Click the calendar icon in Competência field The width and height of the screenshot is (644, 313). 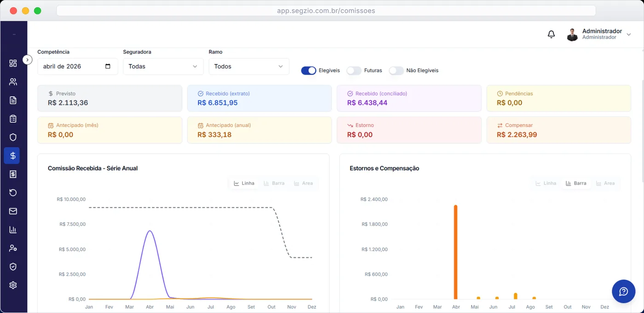tap(108, 66)
